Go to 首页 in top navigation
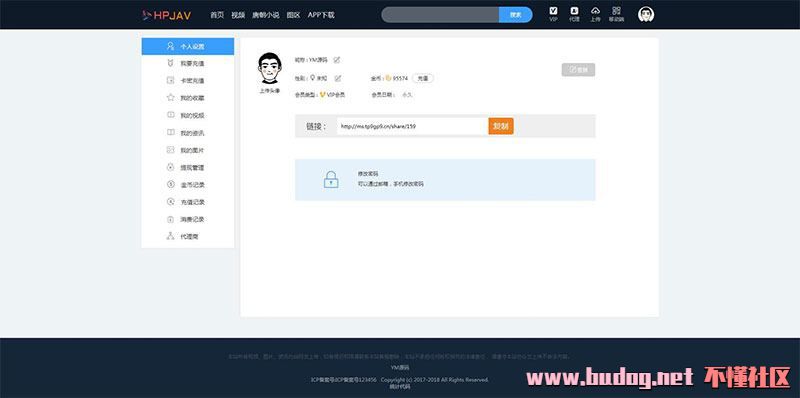The image size is (800, 398). pyautogui.click(x=217, y=15)
